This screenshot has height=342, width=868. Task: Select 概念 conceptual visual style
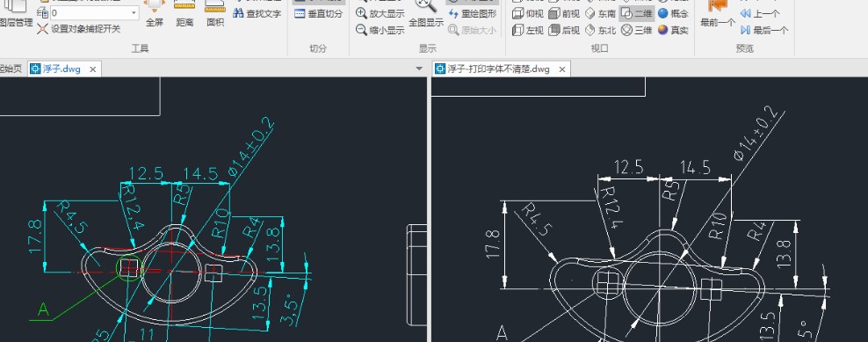[x=673, y=14]
